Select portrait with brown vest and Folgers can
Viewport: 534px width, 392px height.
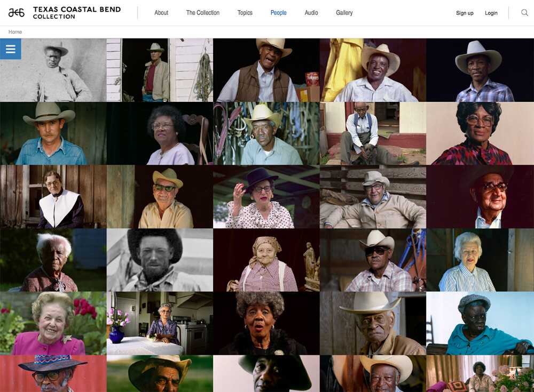[266, 70]
